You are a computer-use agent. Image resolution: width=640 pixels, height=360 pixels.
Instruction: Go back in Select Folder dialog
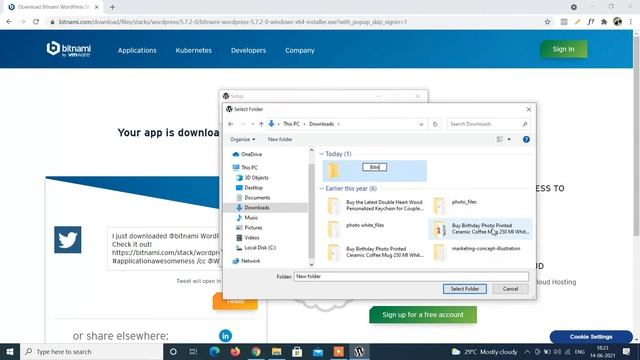pyautogui.click(x=231, y=124)
